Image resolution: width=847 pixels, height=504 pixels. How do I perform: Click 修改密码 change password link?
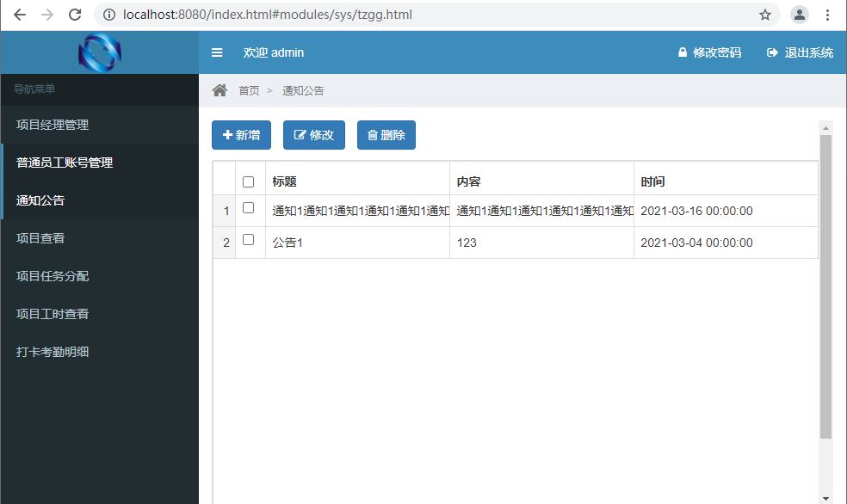click(710, 52)
